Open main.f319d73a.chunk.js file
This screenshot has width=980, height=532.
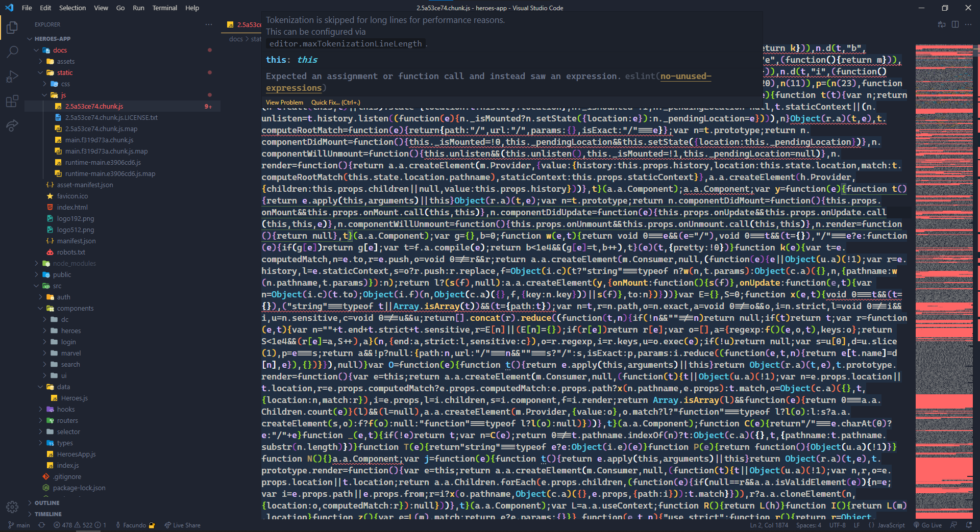(99, 140)
